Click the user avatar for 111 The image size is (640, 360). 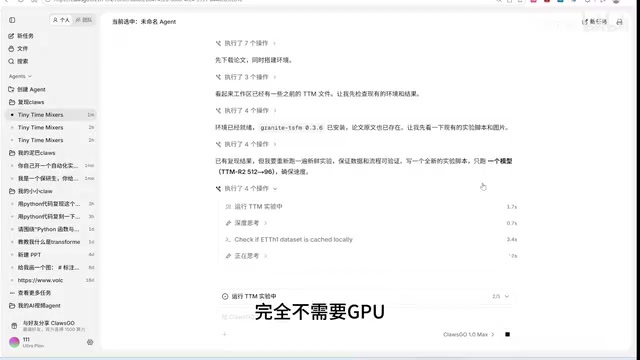tap(14, 342)
